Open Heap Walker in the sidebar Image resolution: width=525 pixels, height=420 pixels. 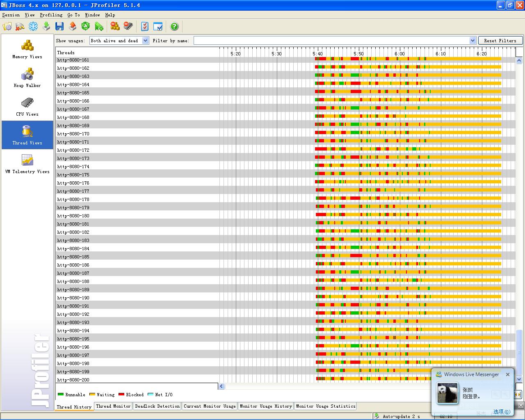pyautogui.click(x=27, y=78)
